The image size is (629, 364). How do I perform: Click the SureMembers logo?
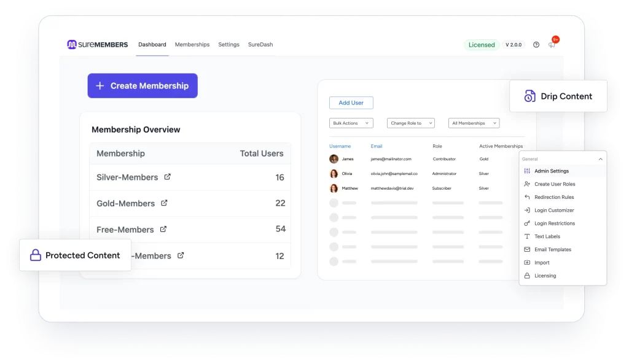pyautogui.click(x=98, y=44)
